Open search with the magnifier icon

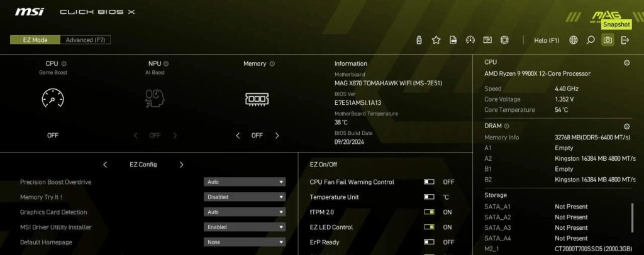pos(591,40)
